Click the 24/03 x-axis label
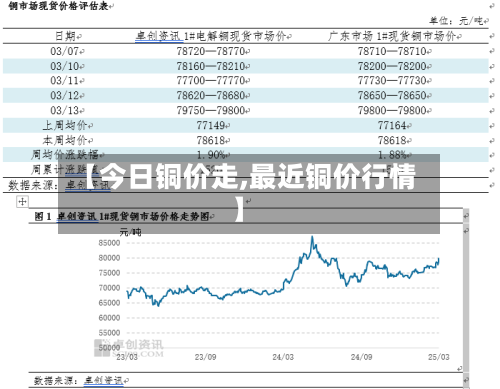500x389 pixels. [283, 357]
